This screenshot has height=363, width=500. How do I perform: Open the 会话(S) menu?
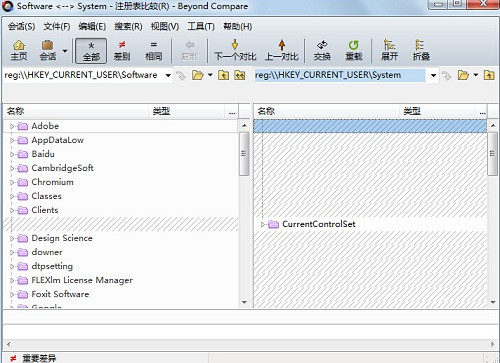pos(21,26)
